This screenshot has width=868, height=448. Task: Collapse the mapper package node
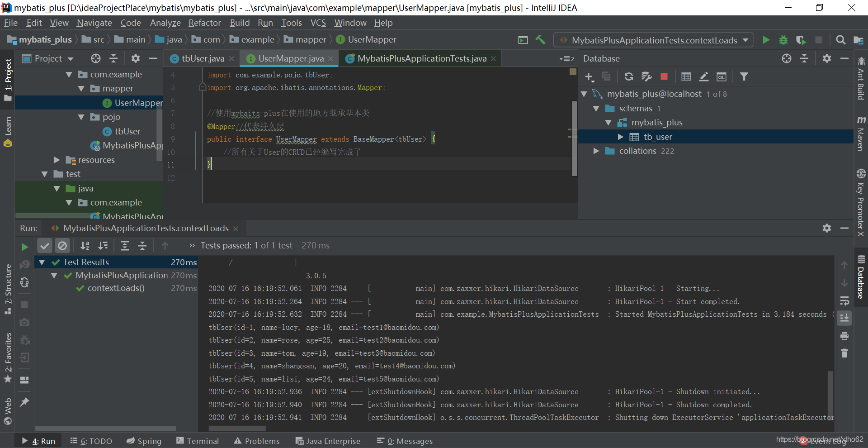click(x=81, y=89)
